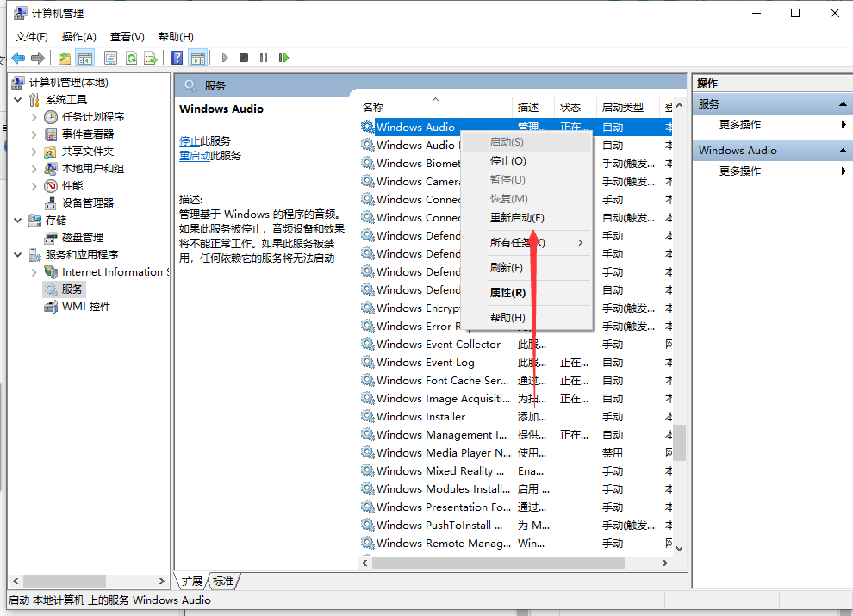Click the services list vertical scrollbar thumb
This screenshot has width=853, height=616.
[679, 442]
